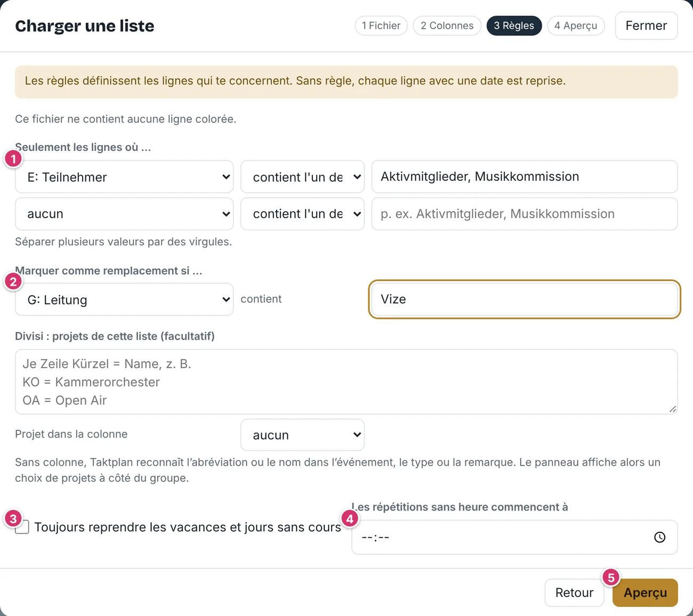Change second row's "contient l'un de" operator
The width and height of the screenshot is (693, 616).
coord(302,214)
